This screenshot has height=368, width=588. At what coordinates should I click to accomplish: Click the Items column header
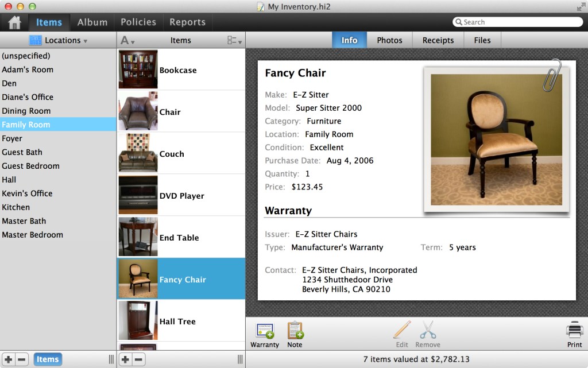pos(181,40)
